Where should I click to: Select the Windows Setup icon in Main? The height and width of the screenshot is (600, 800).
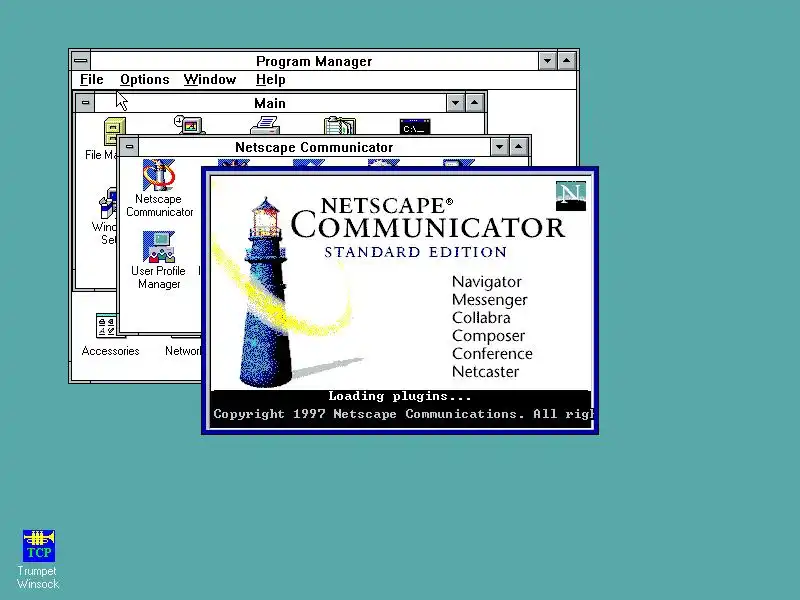click(x=108, y=203)
